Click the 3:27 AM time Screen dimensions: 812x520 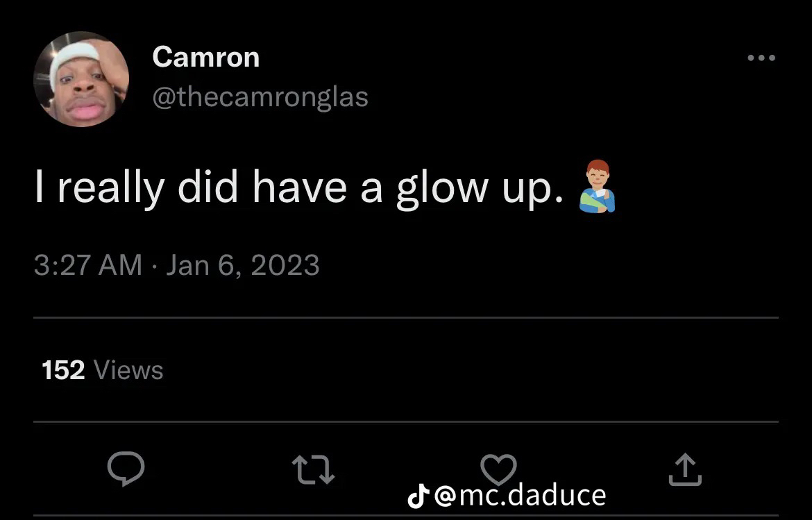click(87, 265)
